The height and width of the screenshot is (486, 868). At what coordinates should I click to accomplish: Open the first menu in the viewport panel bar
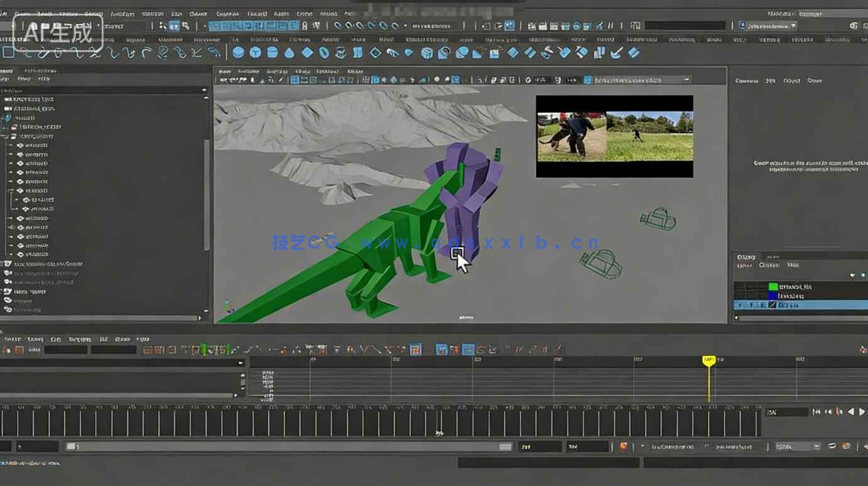click(x=224, y=72)
